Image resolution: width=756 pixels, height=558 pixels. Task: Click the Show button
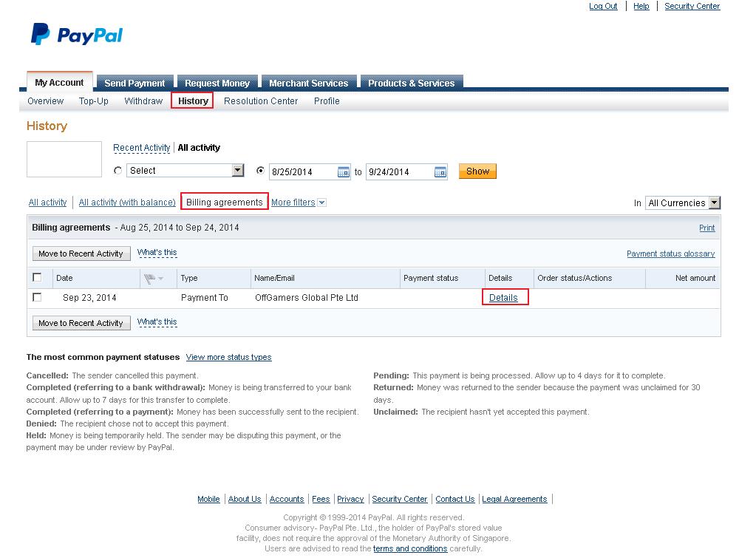[x=477, y=171]
